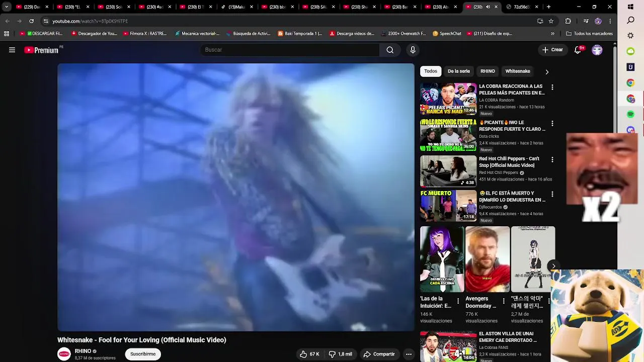Click the browser address bar URL

(x=90, y=21)
